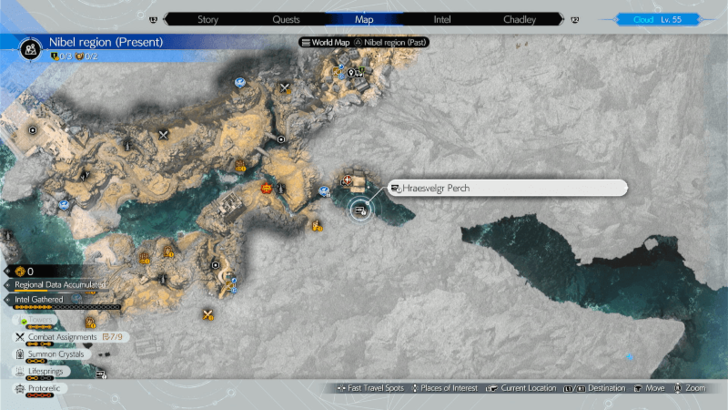
Task: Expand Regional Data Accumulated row
Action: point(60,284)
